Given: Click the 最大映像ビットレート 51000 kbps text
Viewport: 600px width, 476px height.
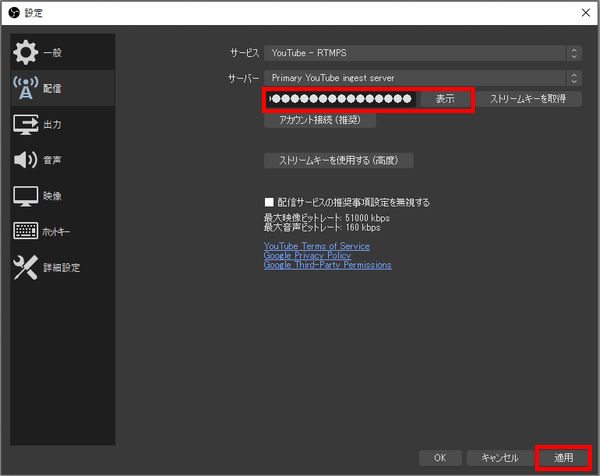Looking at the screenshot, I should [327, 218].
